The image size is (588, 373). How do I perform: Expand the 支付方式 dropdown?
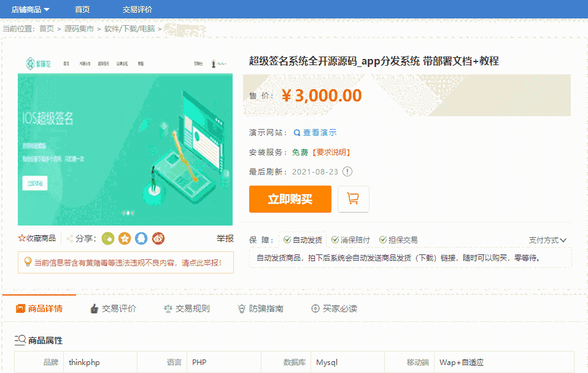[547, 240]
